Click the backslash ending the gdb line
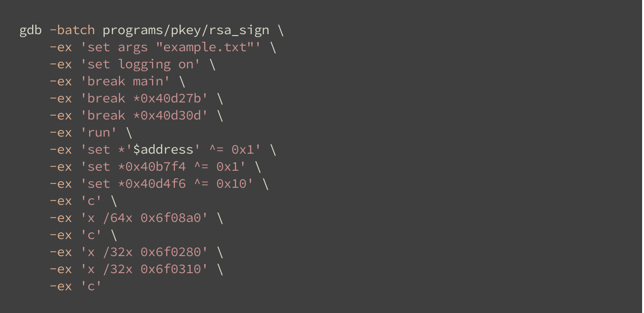 281,30
